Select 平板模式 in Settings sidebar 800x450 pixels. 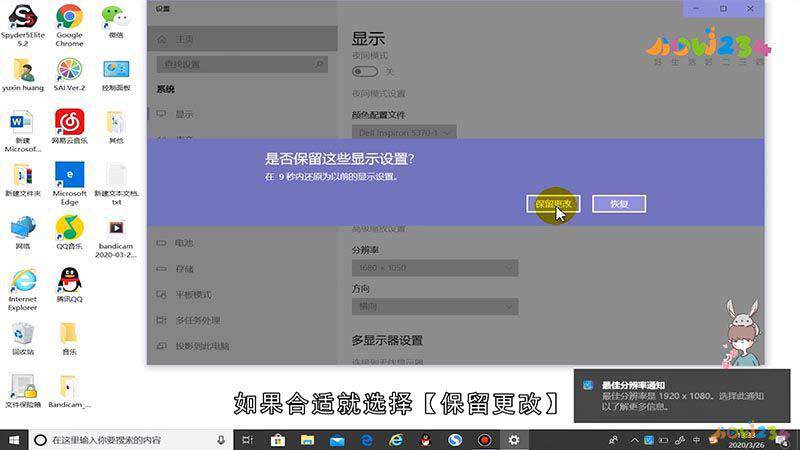(242, 294)
